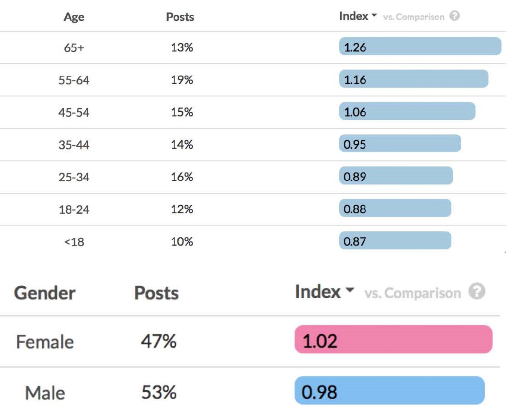This screenshot has width=514, height=420.
Task: Open Index dropdown in Gender table
Action: 324,291
